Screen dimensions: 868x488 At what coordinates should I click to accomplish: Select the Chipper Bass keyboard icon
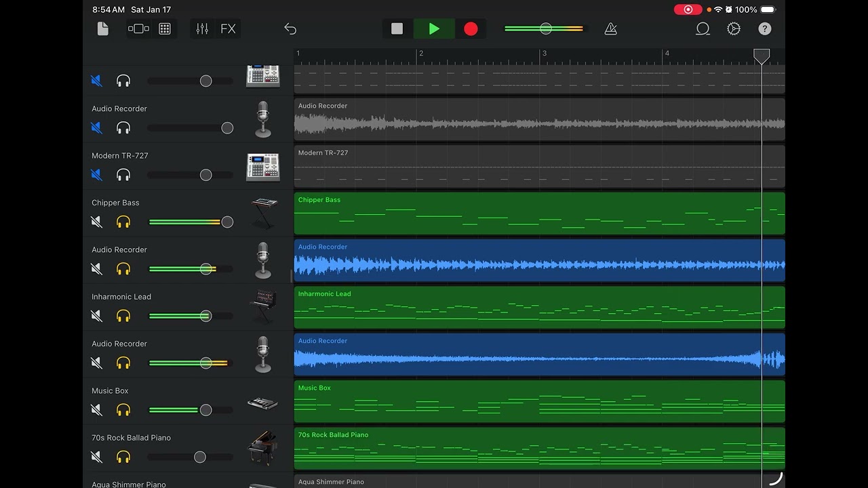(263, 213)
